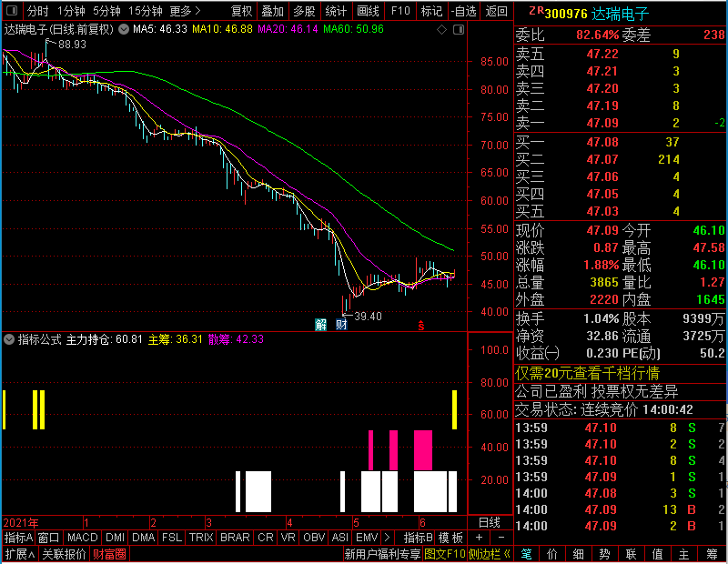Select the 15分钟 timeframe
Image resolution: width=728 pixels, height=564 pixels.
coord(146,11)
